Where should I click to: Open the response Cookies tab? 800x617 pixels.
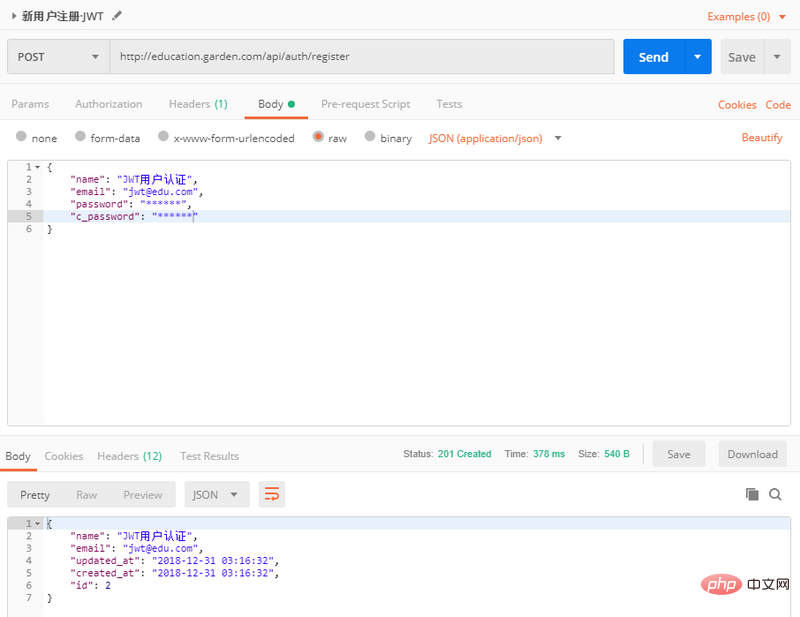(64, 456)
